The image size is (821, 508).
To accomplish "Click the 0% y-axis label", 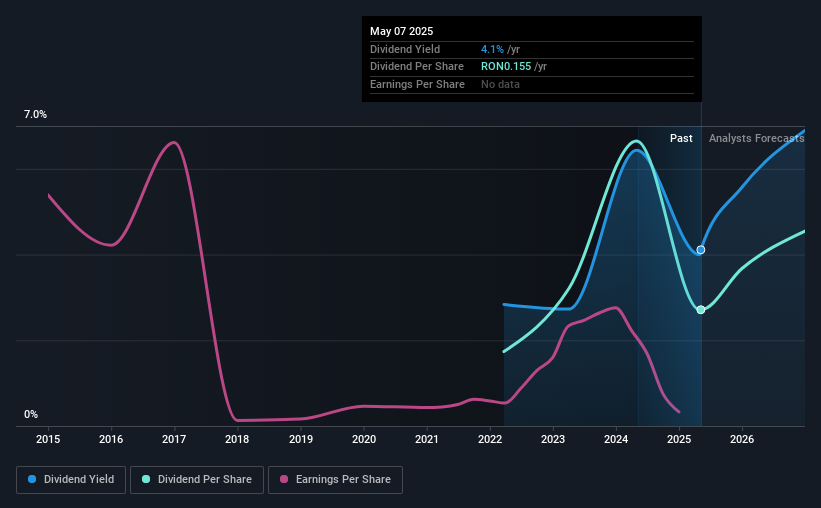I will (31, 414).
